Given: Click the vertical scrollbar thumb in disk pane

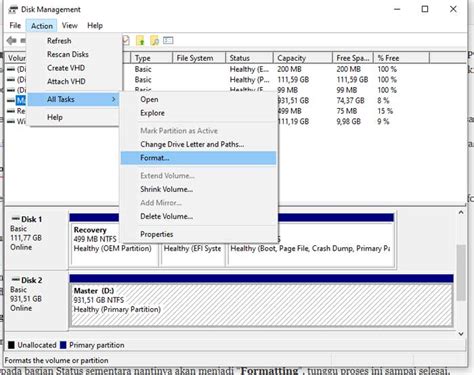Looking at the screenshot, I should coord(461,273).
